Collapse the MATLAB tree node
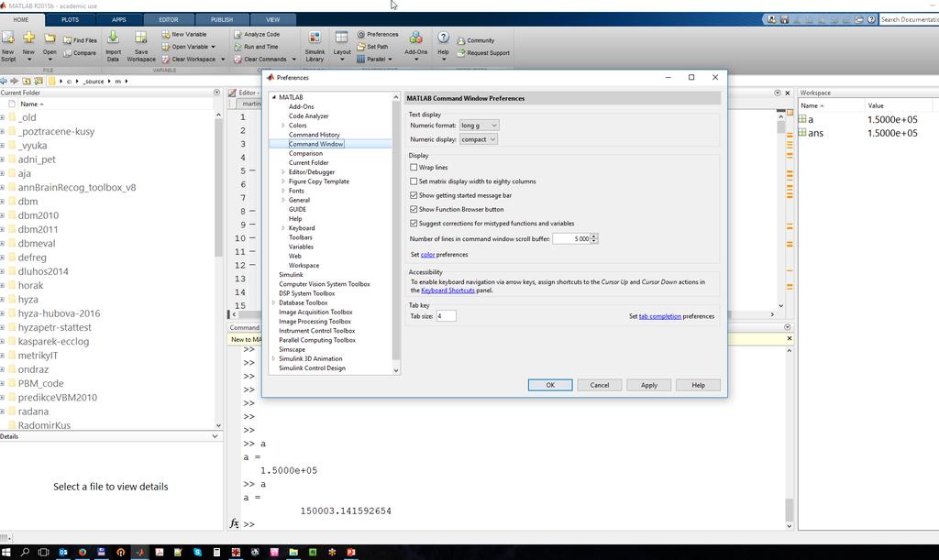 click(274, 97)
